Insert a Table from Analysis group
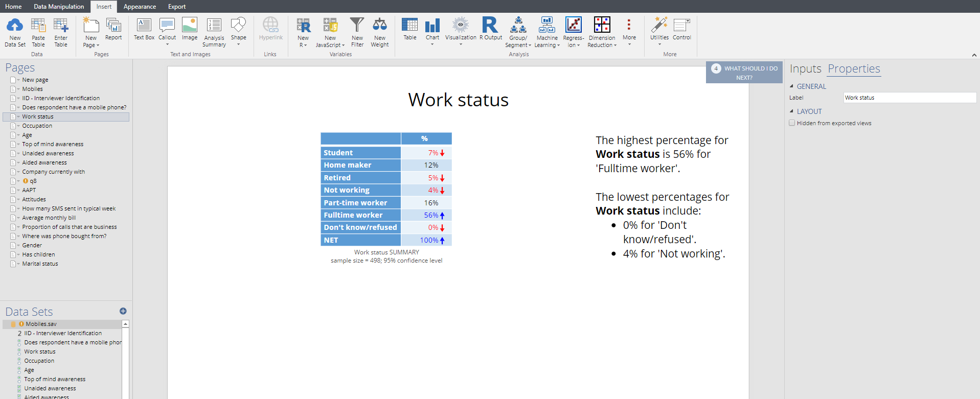 pyautogui.click(x=410, y=29)
